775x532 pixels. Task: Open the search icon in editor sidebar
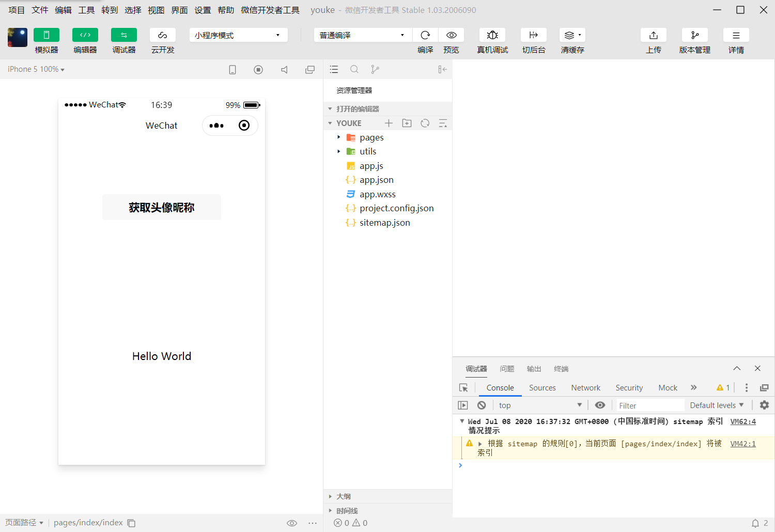354,69
